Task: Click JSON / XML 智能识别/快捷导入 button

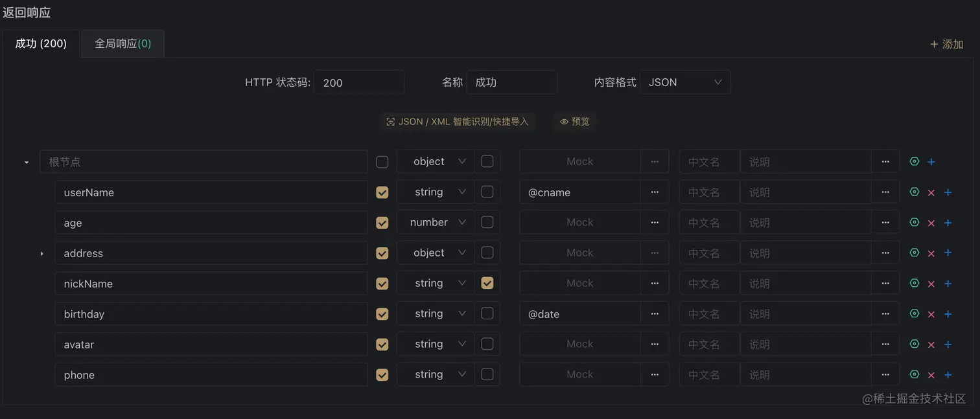Action: click(458, 122)
